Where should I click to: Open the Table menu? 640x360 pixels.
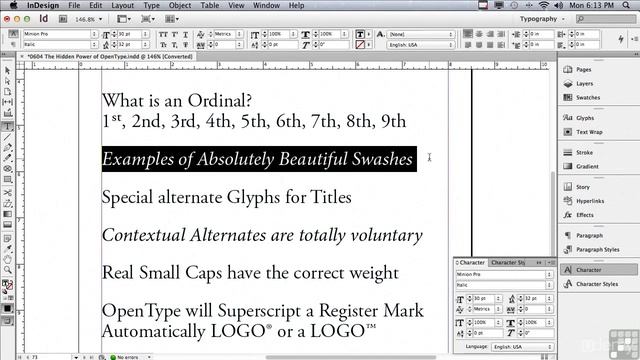point(209,5)
